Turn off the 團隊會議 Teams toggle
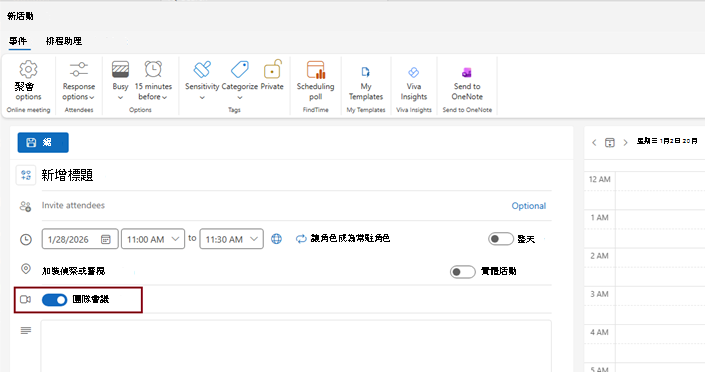Image resolution: width=705 pixels, height=372 pixels. (x=54, y=300)
